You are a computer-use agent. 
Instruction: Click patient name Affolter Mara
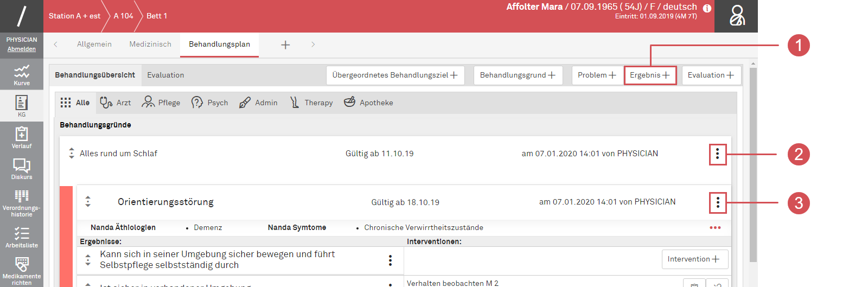(x=534, y=7)
